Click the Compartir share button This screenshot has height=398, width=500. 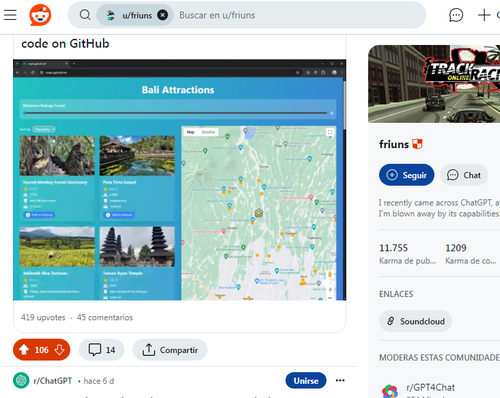click(170, 350)
